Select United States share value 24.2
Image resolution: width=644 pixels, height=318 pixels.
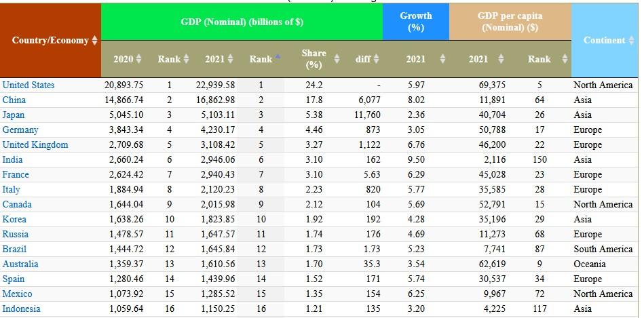tap(314, 85)
